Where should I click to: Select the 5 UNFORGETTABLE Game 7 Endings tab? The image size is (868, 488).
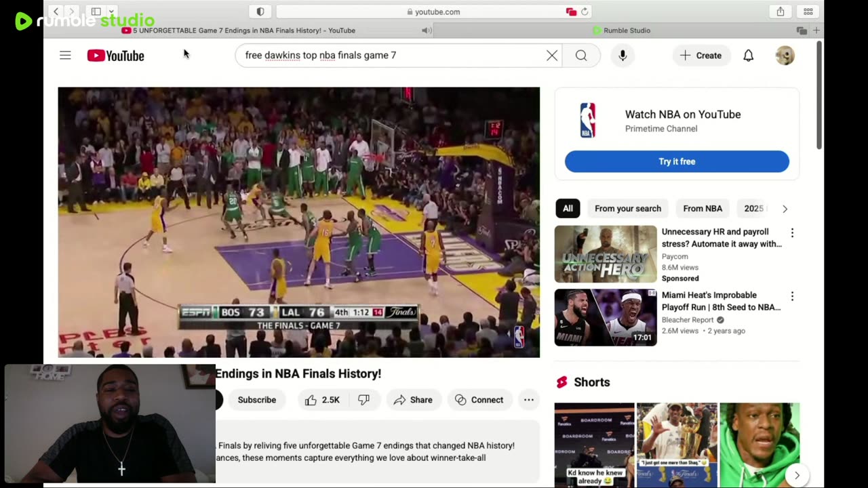(238, 30)
